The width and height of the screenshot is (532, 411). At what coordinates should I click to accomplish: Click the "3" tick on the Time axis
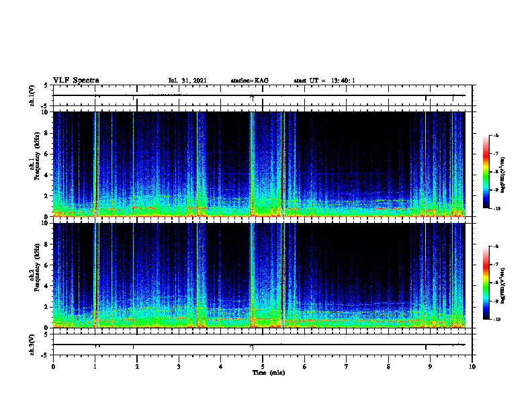click(179, 367)
